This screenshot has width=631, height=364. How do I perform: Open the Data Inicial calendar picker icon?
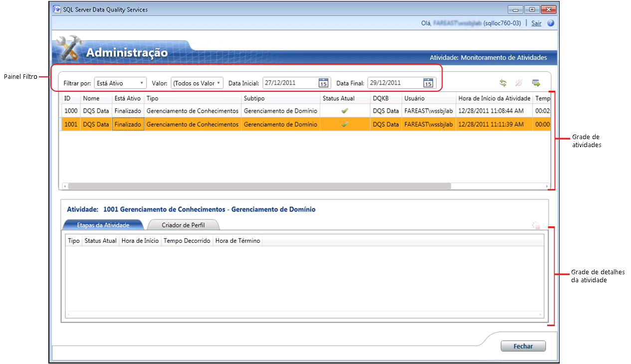pyautogui.click(x=323, y=83)
